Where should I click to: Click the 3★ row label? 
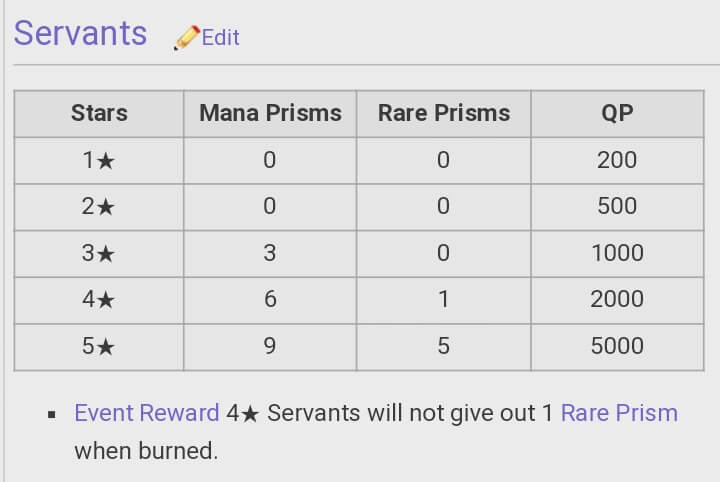click(99, 254)
